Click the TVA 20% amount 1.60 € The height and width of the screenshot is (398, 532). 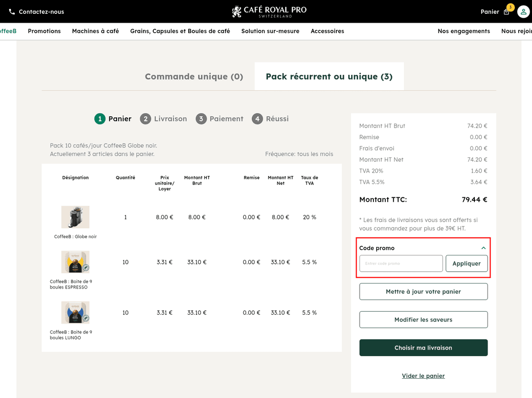[479, 171]
